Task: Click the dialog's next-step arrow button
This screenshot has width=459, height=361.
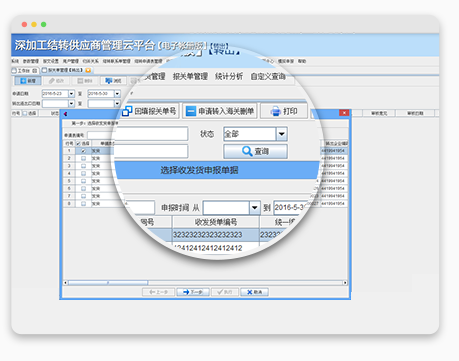Action: coord(193,292)
